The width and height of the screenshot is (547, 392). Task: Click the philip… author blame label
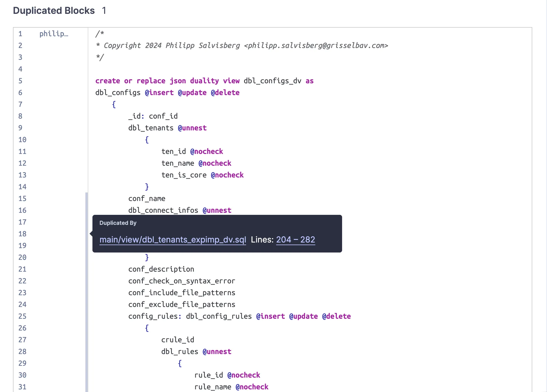(x=54, y=34)
